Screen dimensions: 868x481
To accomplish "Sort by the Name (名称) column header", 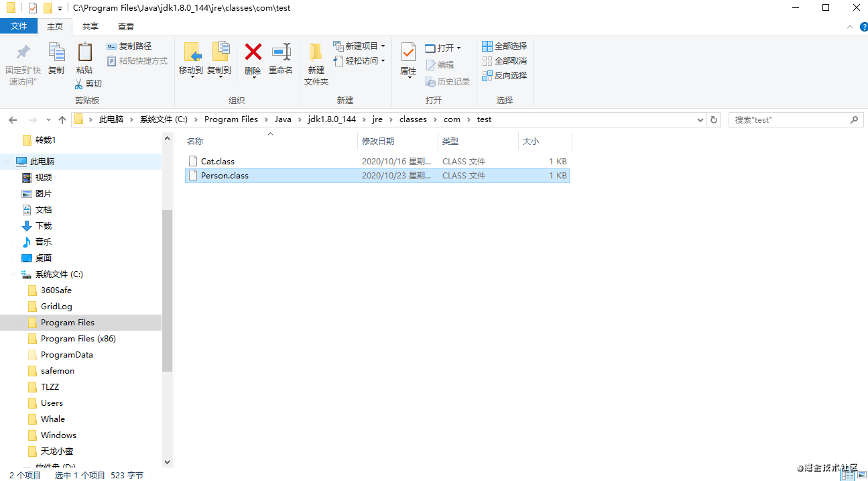I will point(271,142).
